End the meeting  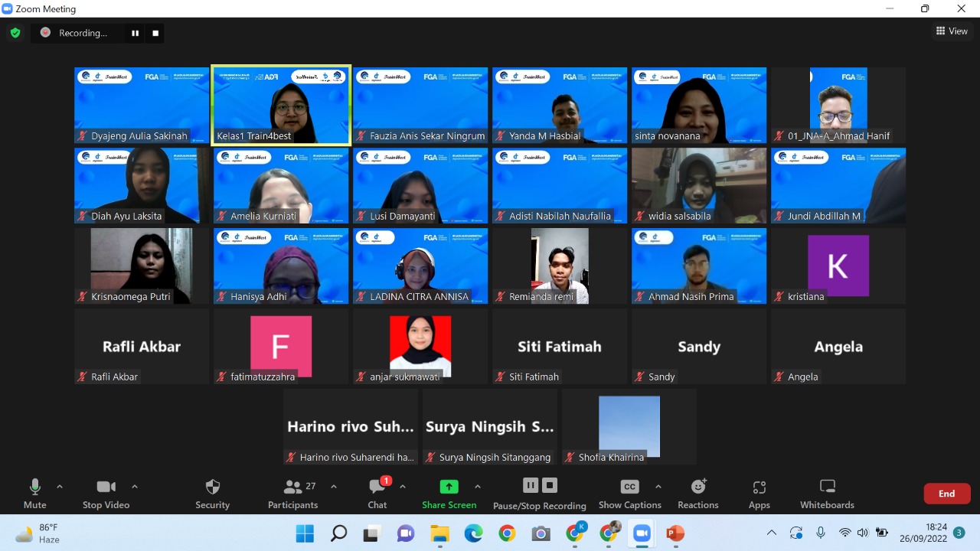946,494
